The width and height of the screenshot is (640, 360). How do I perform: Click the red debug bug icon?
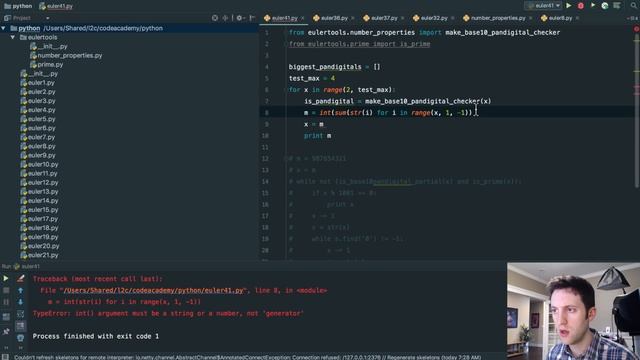[x=580, y=6]
